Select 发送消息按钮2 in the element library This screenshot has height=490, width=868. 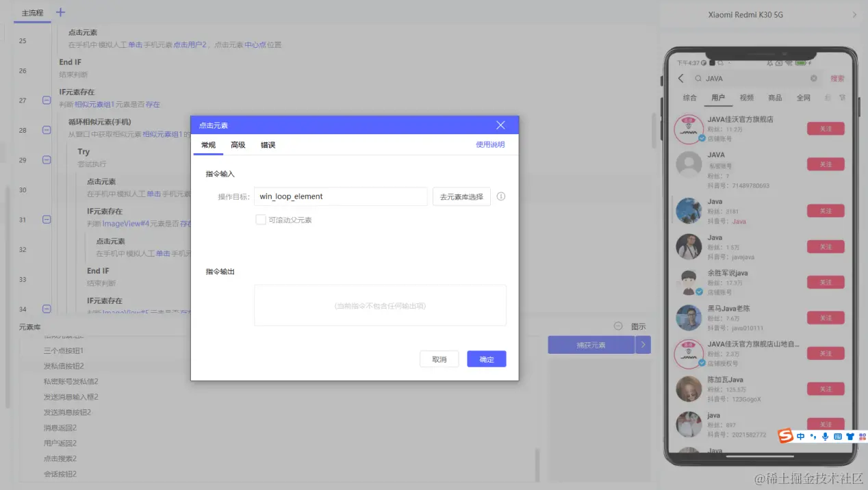pyautogui.click(x=68, y=412)
